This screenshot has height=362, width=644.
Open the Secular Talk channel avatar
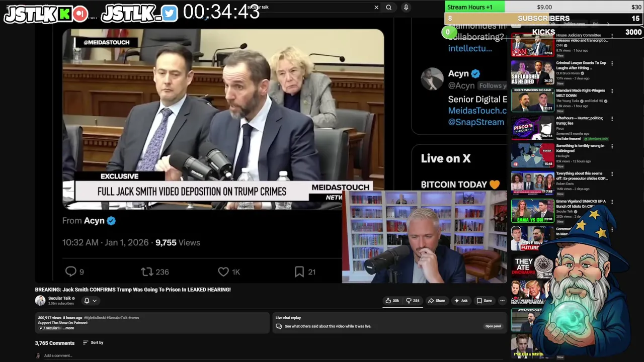click(x=40, y=301)
